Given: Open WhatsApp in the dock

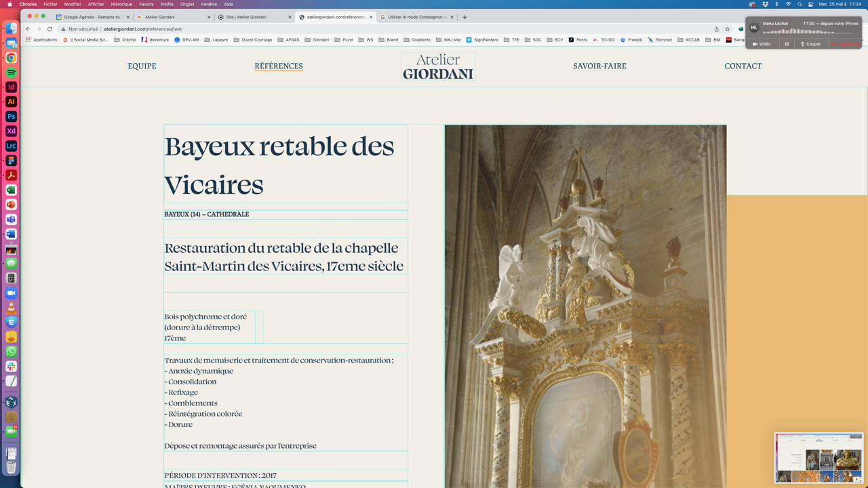Looking at the screenshot, I should coord(11,351).
